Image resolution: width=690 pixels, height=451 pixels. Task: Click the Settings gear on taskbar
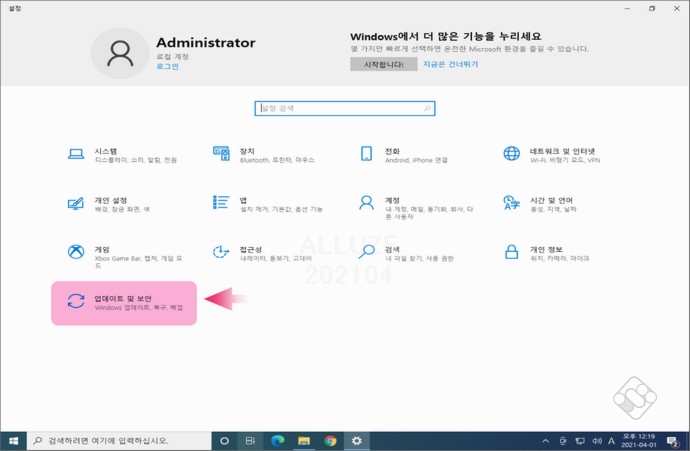356,440
